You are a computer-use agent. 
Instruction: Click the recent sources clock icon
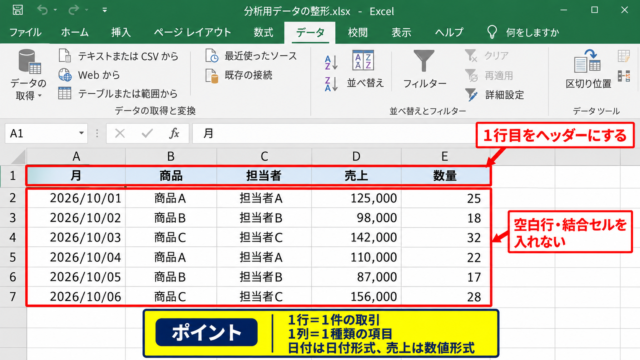[212, 56]
